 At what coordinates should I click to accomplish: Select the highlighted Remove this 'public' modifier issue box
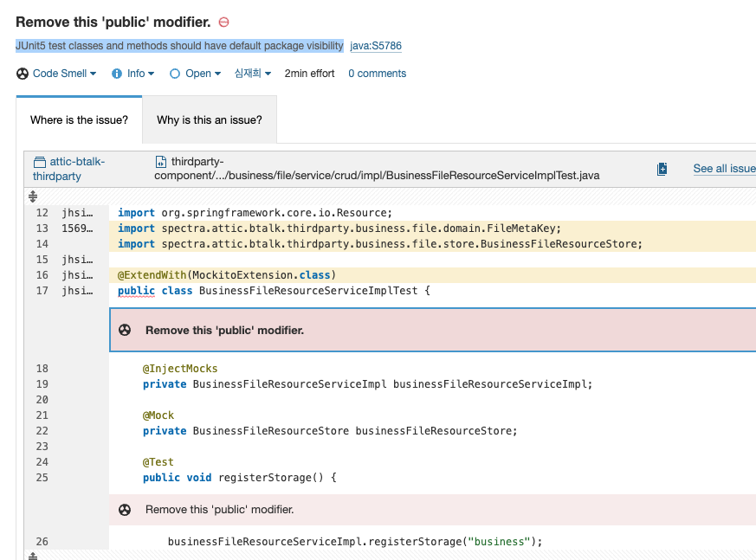(x=432, y=330)
